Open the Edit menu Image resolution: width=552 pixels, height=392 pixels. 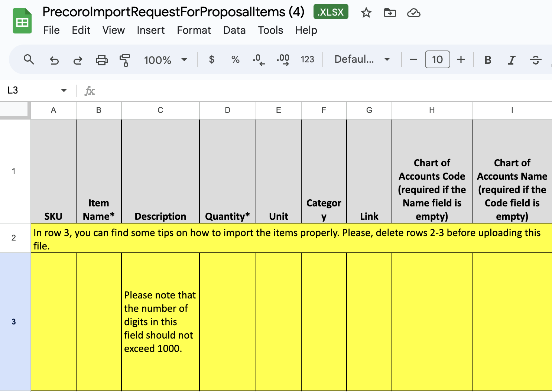[81, 30]
